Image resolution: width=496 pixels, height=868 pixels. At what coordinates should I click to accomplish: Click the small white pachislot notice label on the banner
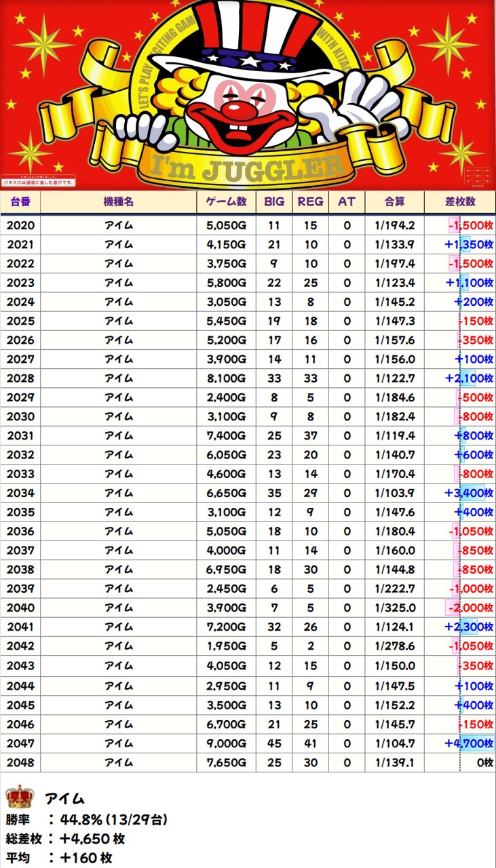[38, 182]
